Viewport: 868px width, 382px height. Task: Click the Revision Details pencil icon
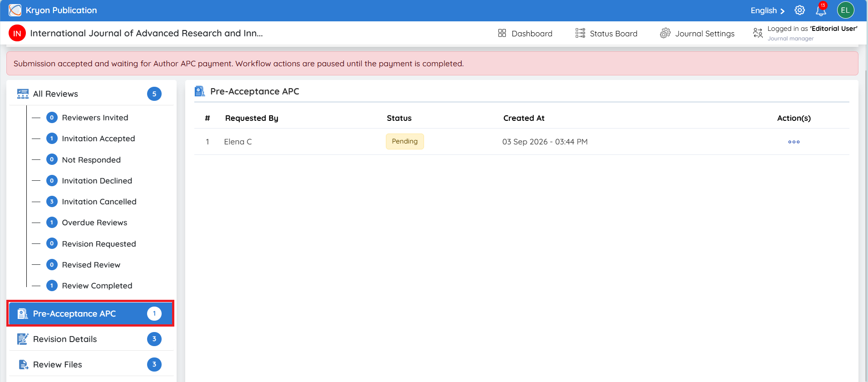pos(23,339)
